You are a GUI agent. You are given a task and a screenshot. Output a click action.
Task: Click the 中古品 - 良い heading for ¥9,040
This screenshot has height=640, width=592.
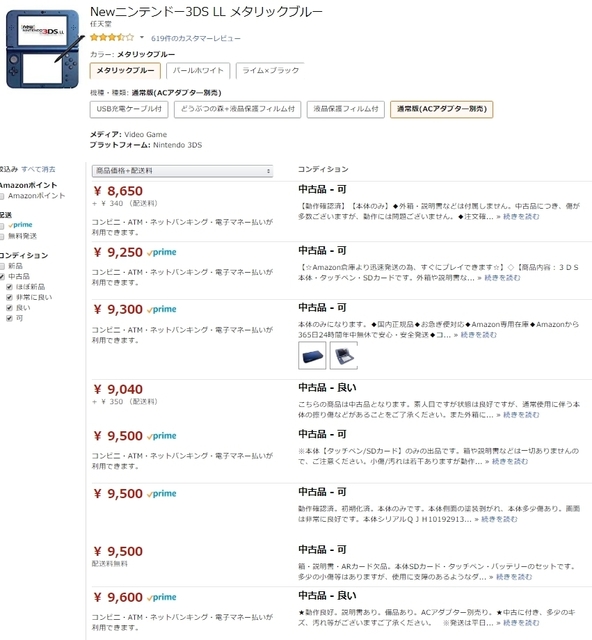pos(327,387)
